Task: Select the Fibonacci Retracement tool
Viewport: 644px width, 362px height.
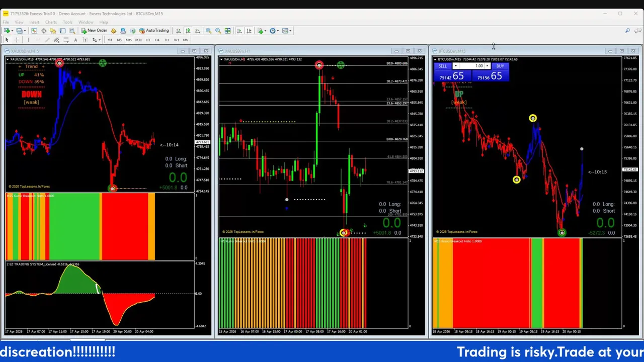Action: [x=66, y=40]
